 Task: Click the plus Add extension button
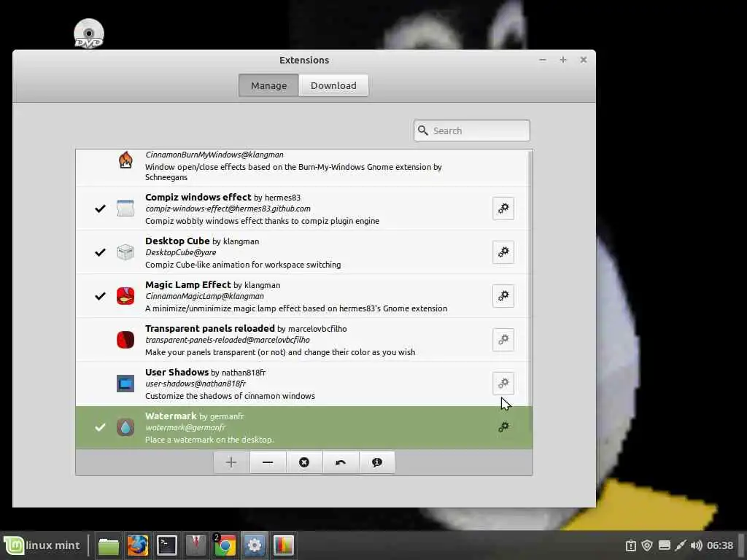[x=231, y=462]
